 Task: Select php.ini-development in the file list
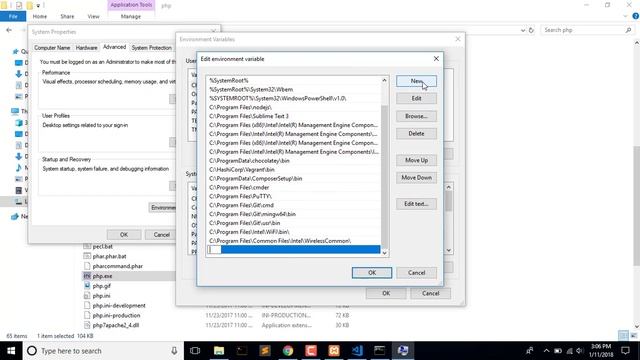click(x=119, y=305)
